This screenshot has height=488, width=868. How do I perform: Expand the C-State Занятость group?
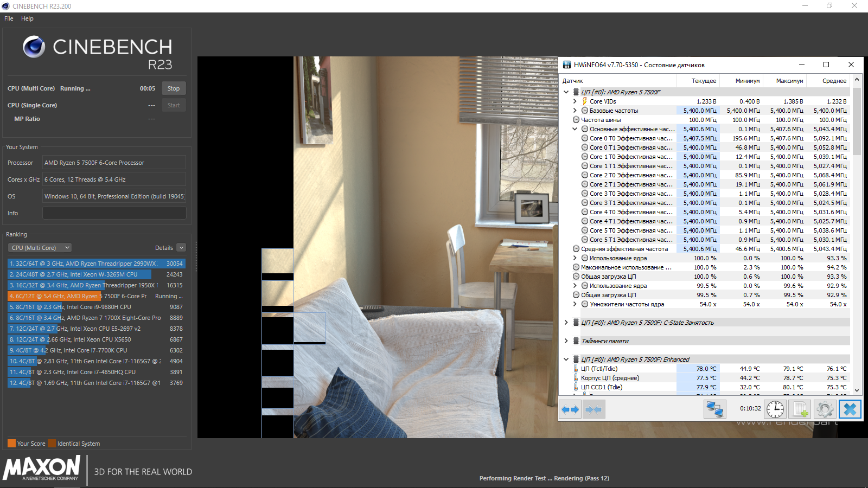(566, 323)
